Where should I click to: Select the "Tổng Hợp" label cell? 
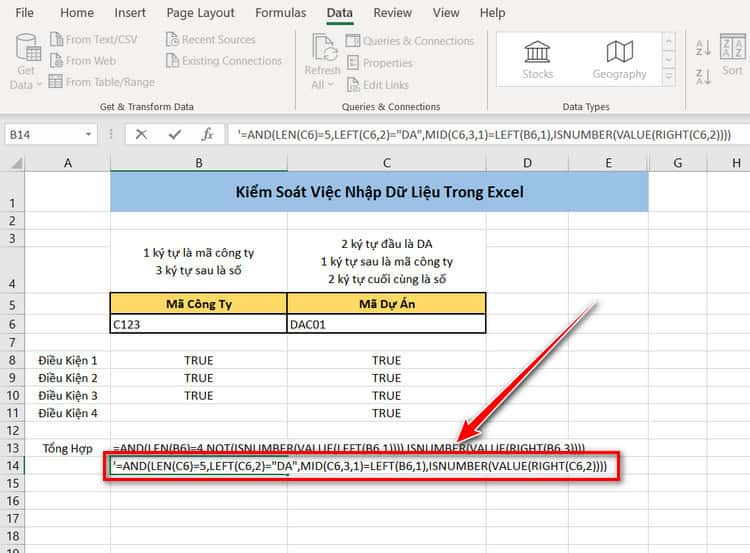(x=67, y=448)
